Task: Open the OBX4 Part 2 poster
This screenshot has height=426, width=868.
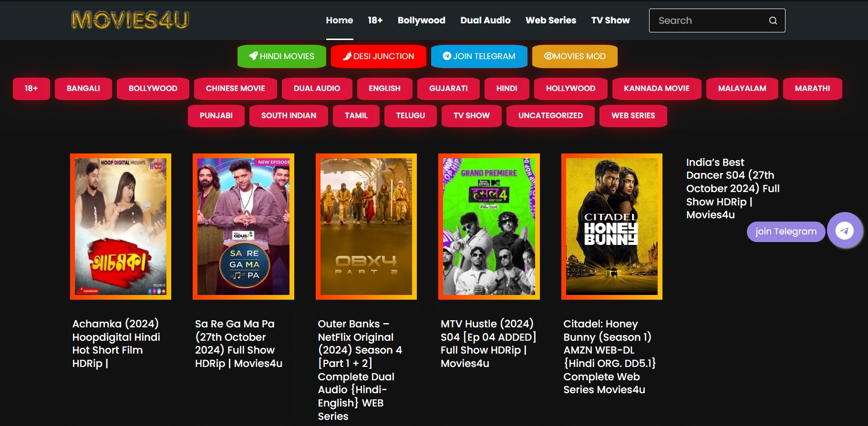Action: (x=366, y=226)
